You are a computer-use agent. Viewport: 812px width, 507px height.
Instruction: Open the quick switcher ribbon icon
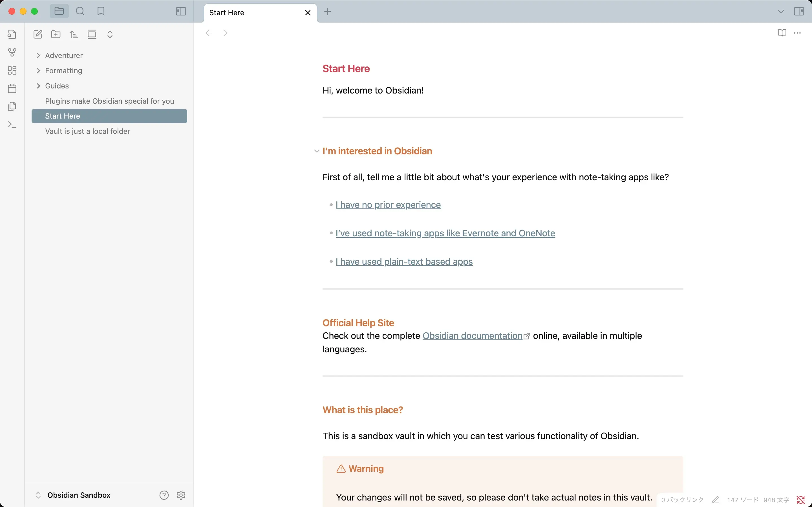(x=12, y=34)
